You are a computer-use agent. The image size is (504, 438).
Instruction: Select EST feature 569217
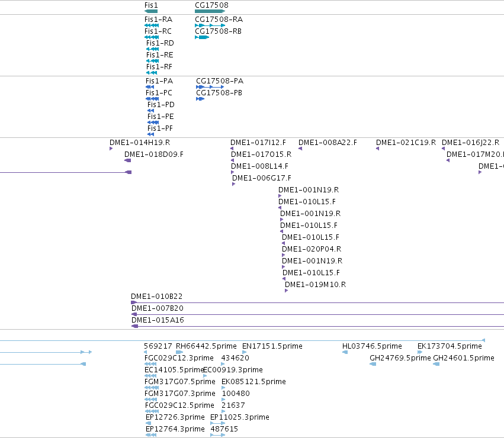[x=158, y=346]
